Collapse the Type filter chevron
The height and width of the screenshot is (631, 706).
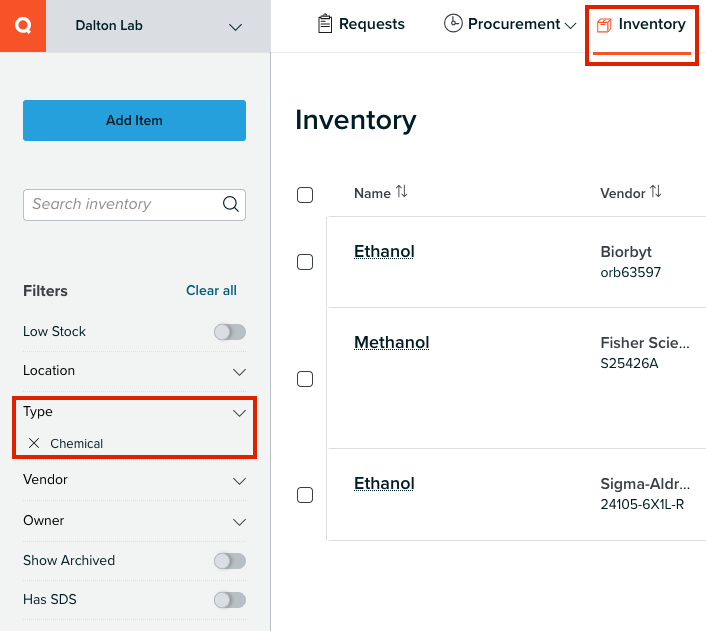(x=239, y=413)
